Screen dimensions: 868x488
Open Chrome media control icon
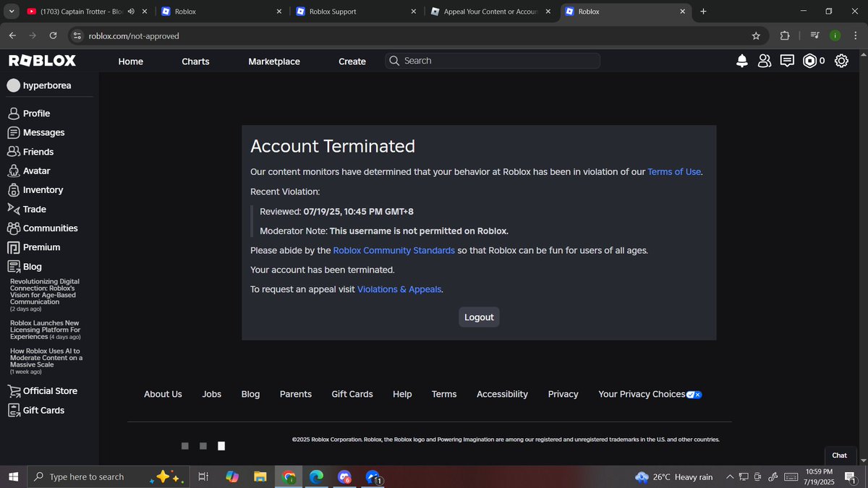point(814,35)
